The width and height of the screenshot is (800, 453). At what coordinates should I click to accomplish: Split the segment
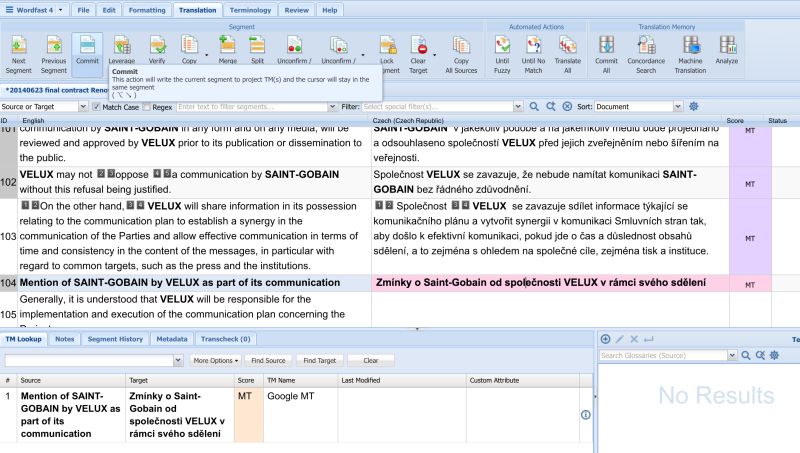click(258, 50)
